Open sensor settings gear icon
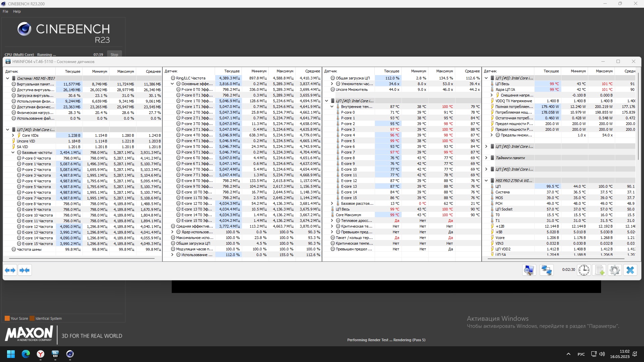Image resolution: width=644 pixels, height=362 pixels. coord(615,270)
